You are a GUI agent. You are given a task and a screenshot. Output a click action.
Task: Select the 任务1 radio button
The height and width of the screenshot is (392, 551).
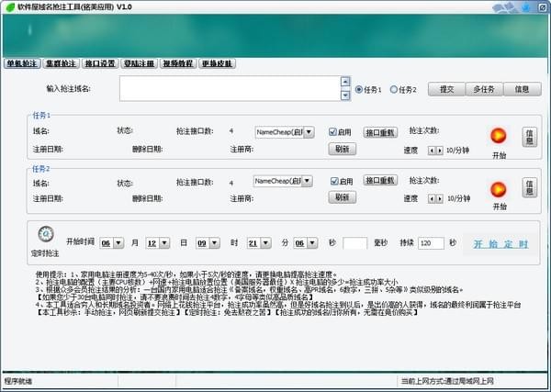[x=359, y=90]
